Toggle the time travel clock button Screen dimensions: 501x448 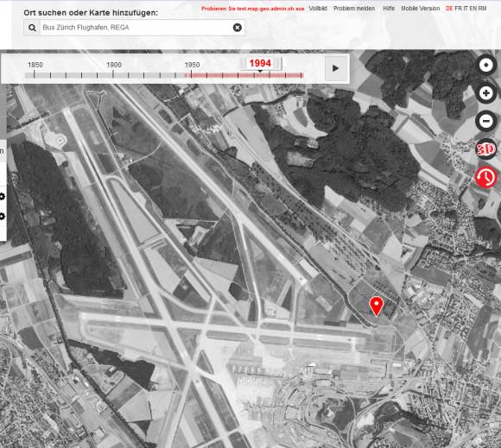point(486,177)
